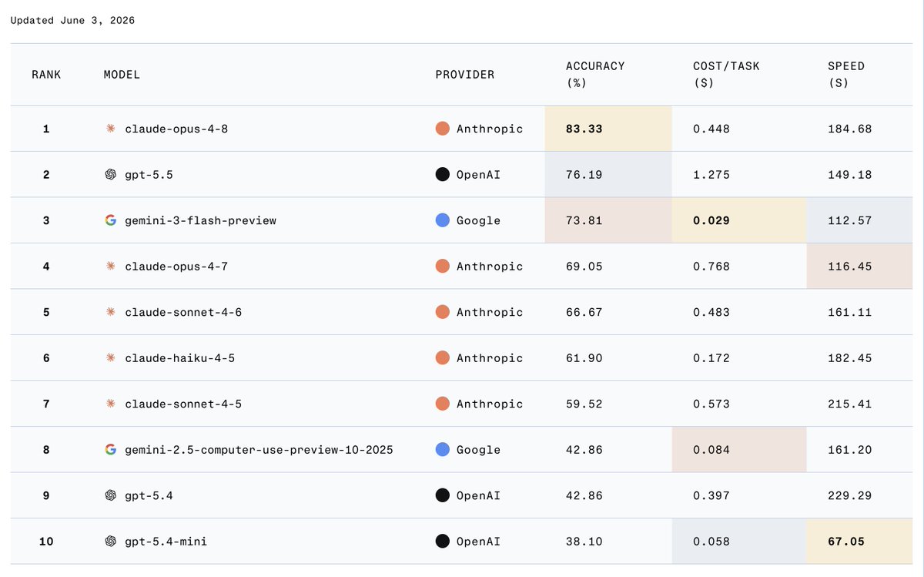This screenshot has height=577, width=924.
Task: Click the 229.29 speed value
Action: click(850, 495)
